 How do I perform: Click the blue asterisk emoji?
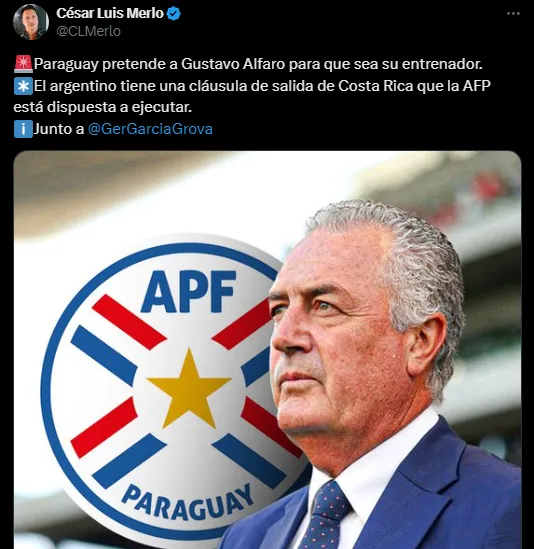(x=23, y=86)
